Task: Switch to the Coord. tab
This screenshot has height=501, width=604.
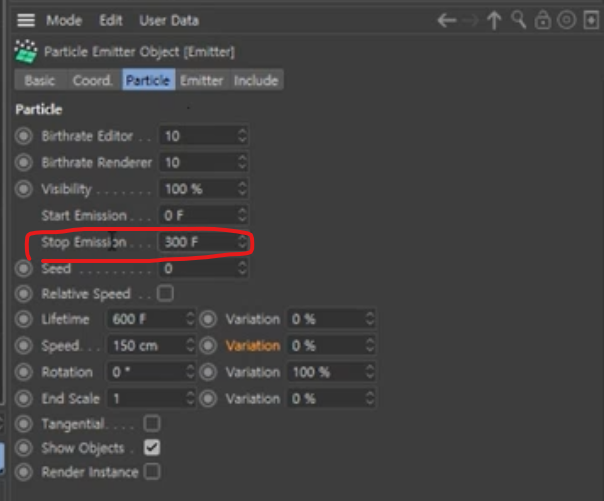Action: [93, 80]
